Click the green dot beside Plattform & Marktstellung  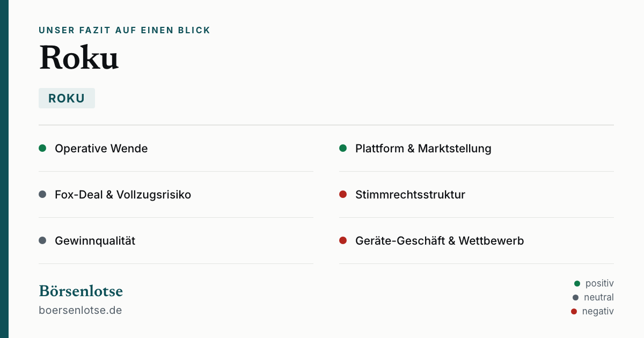coord(343,148)
